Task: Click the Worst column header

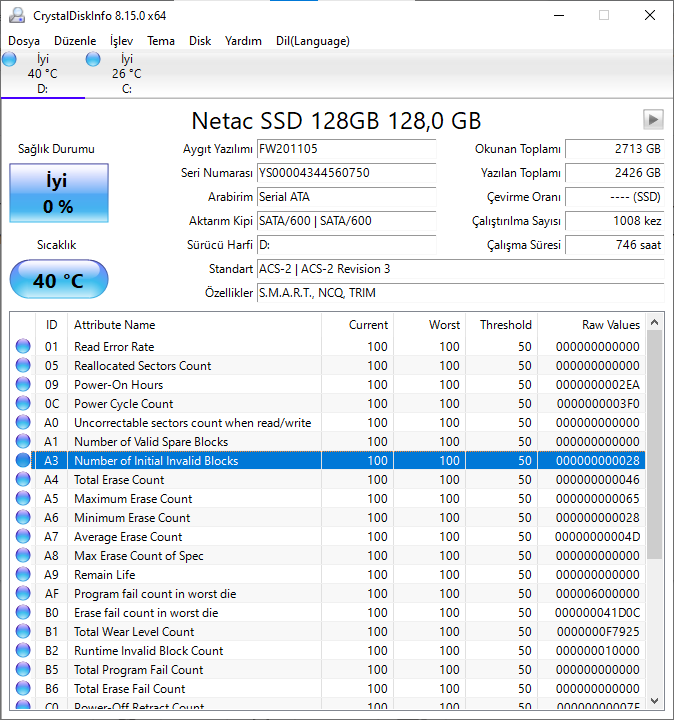Action: (x=429, y=325)
